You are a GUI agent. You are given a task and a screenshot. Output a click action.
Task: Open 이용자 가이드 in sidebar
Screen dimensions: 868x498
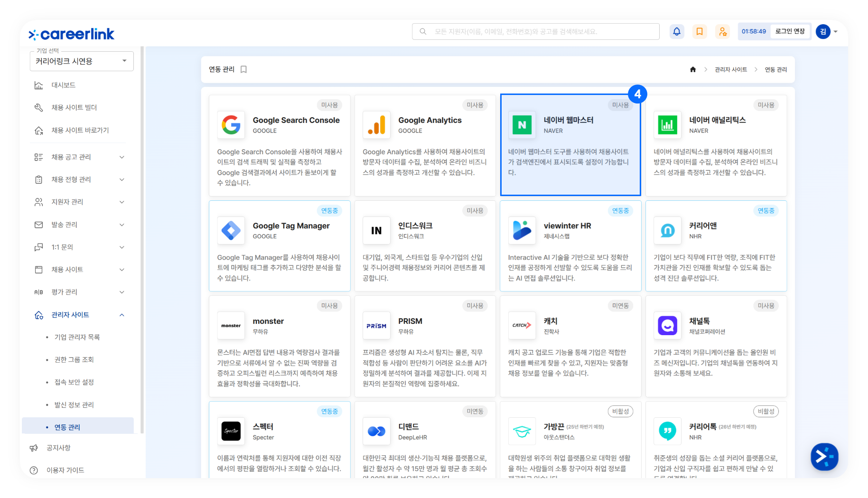tap(65, 470)
